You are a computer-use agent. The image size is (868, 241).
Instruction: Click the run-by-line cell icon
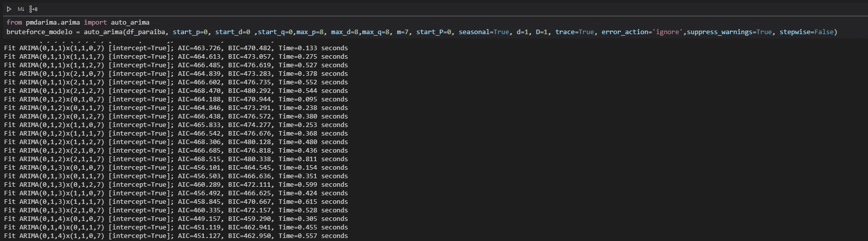tap(33, 9)
